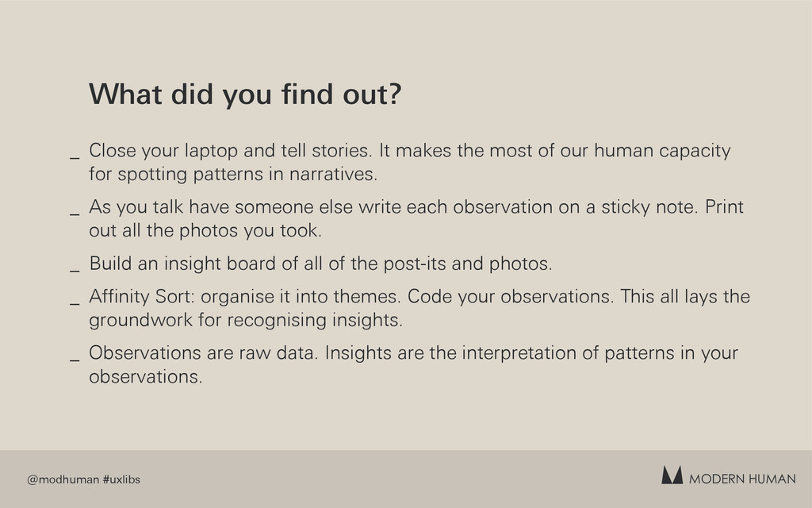
Task: Click 'groundwork for recognising insights' line
Action: [246, 320]
